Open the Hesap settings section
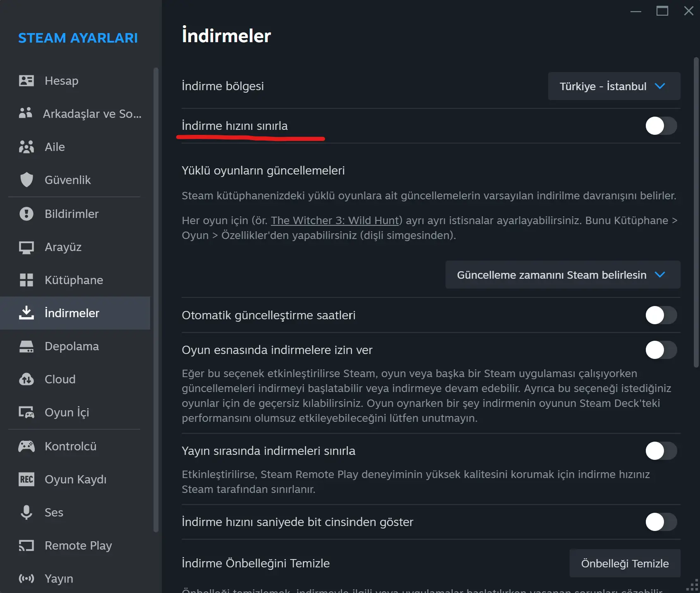The image size is (700, 593). tap(75, 81)
